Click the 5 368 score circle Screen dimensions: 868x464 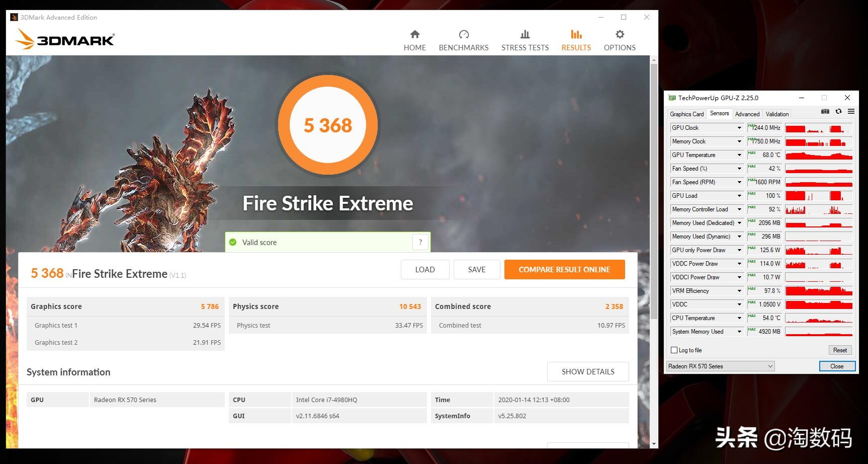(x=328, y=125)
